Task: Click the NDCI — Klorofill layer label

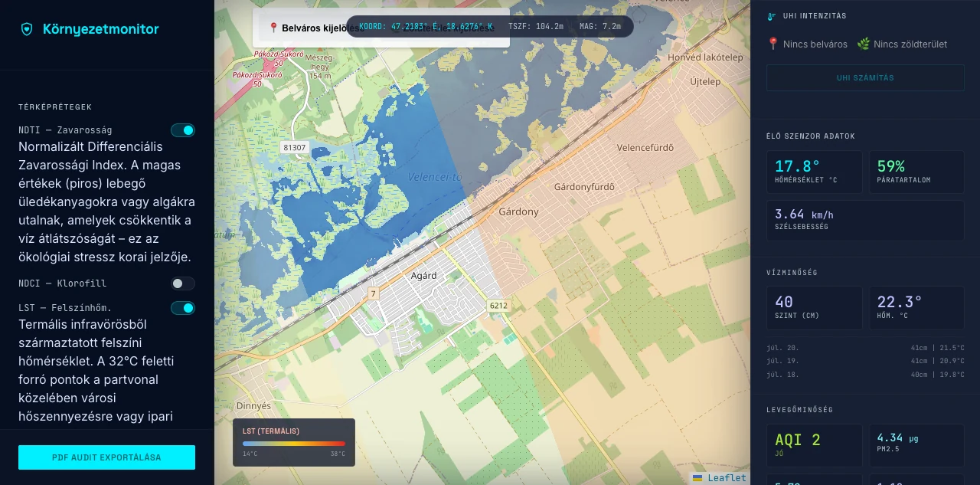Action: [62, 283]
